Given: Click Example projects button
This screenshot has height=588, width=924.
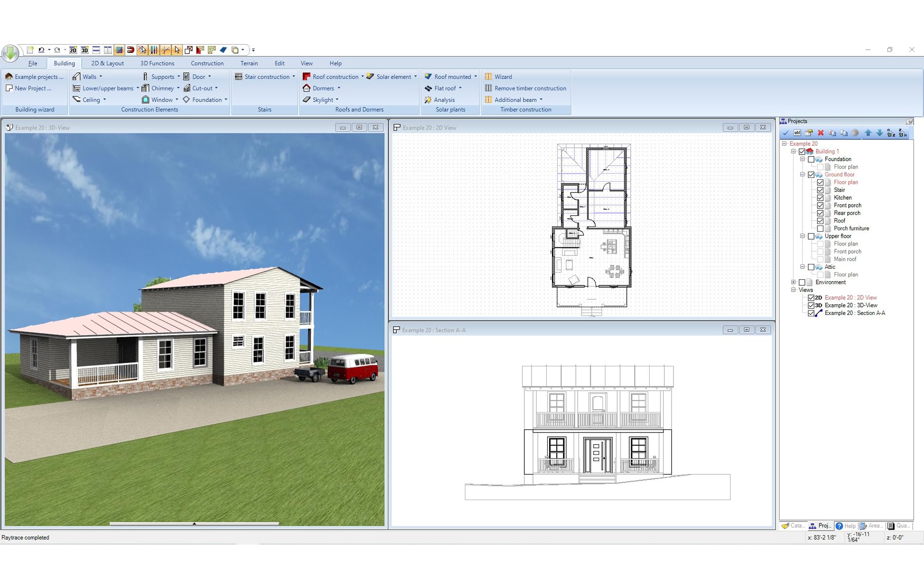Looking at the screenshot, I should 35,77.
